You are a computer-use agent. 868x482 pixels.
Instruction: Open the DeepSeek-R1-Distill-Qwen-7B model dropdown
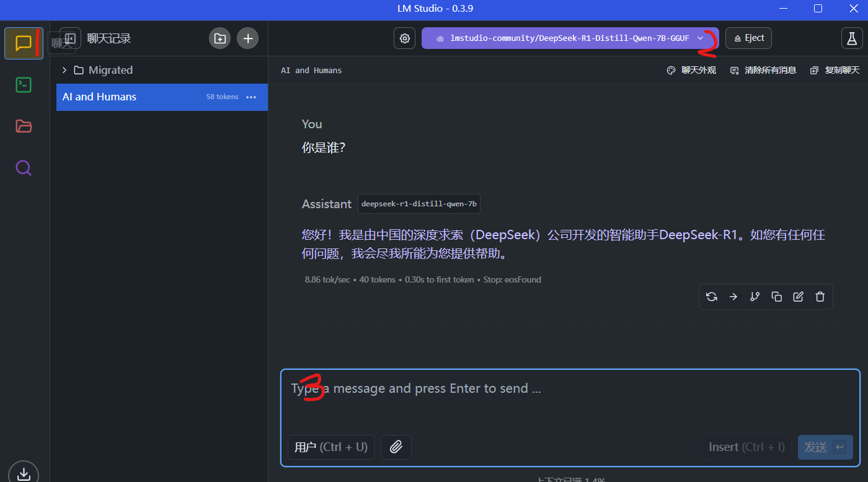570,38
